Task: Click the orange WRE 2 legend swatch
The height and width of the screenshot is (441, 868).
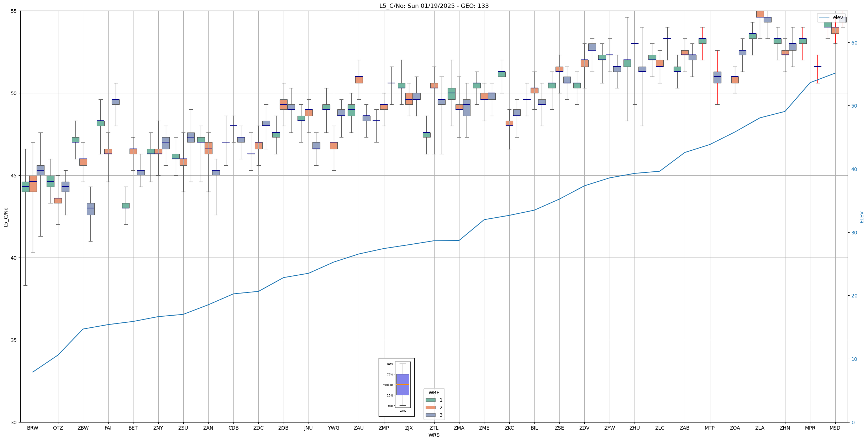Action: [x=430, y=408]
